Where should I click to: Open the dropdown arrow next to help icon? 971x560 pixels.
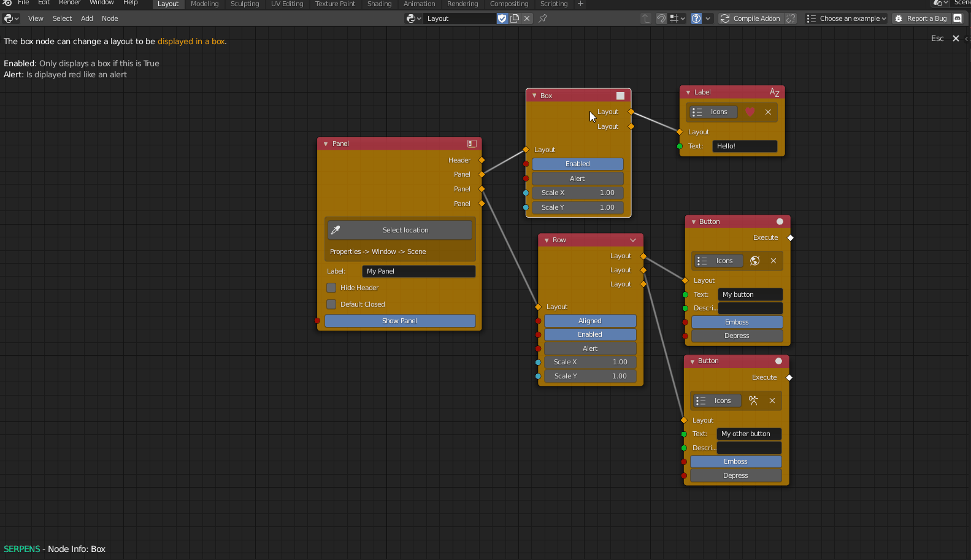point(708,18)
